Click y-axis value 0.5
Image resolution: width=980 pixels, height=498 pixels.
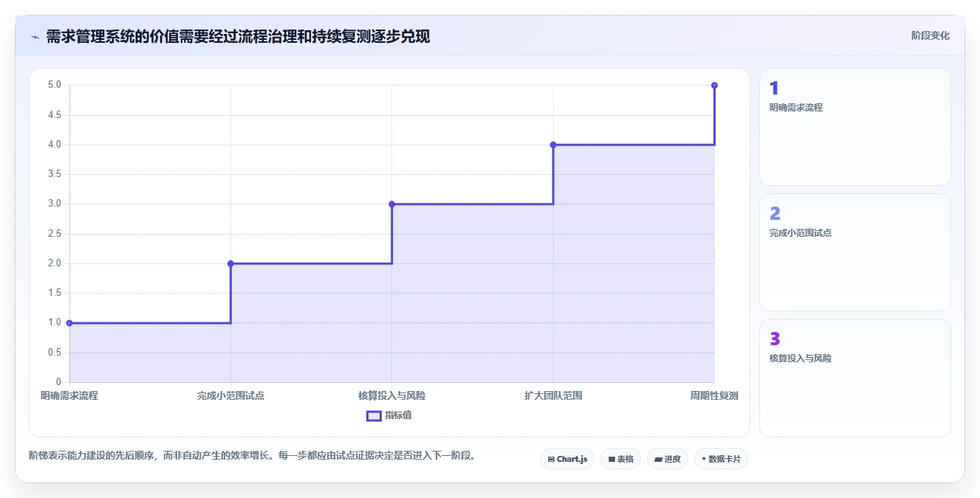pos(55,353)
